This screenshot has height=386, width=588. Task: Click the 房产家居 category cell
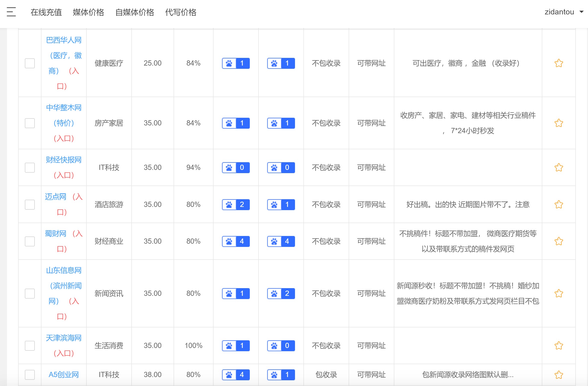(x=109, y=123)
